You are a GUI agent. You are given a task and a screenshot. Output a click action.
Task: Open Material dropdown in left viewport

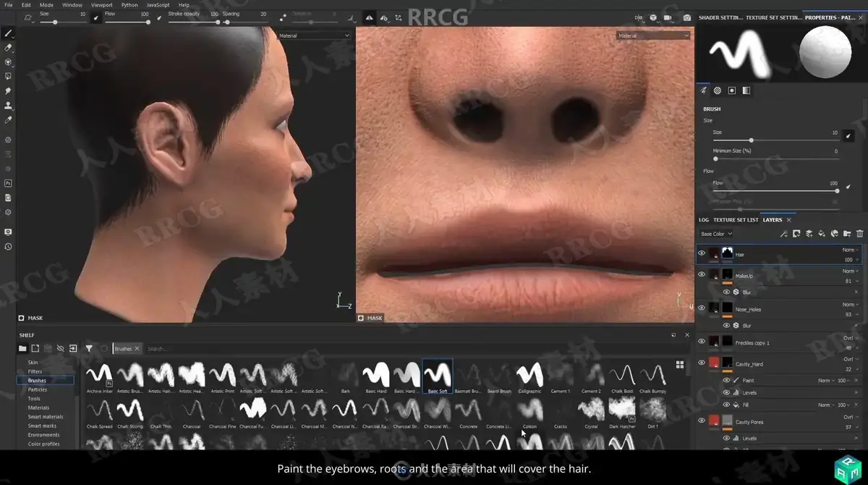[314, 35]
